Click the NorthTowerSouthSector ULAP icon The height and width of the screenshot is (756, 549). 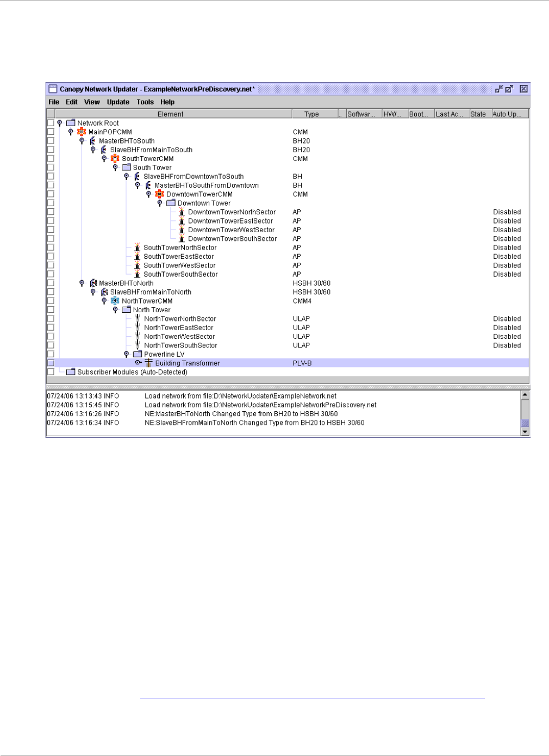point(137,345)
